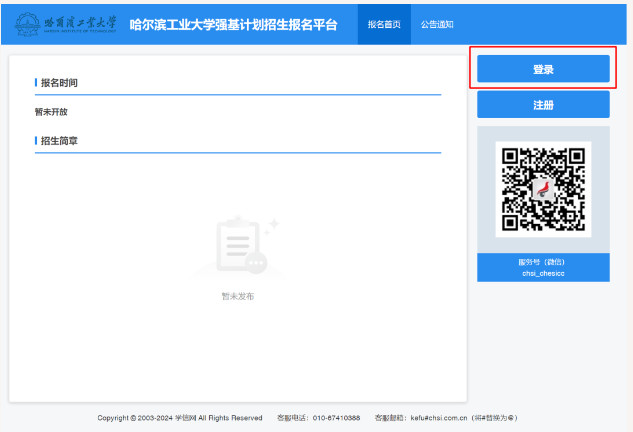Click the chsi_chesicc service account label
Viewport: 633px width, 432px height.
click(x=543, y=273)
